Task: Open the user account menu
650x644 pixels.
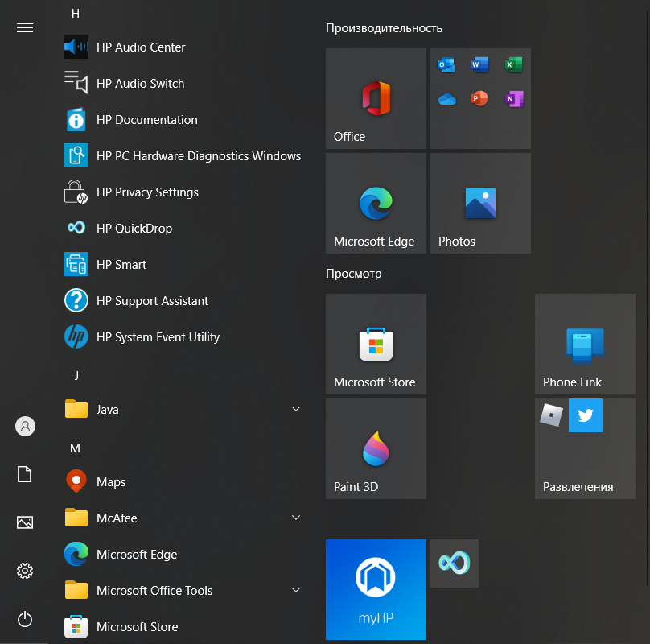Action: click(x=25, y=427)
